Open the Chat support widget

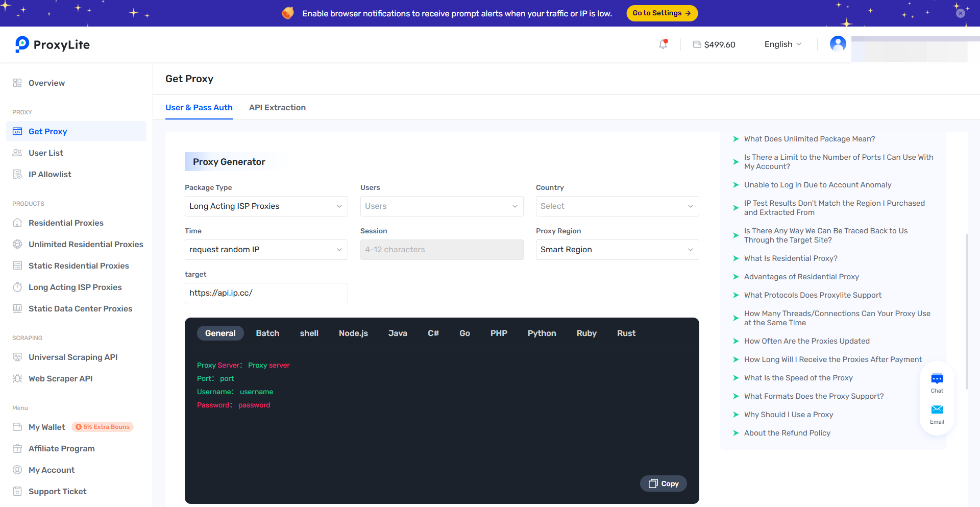pos(937,383)
